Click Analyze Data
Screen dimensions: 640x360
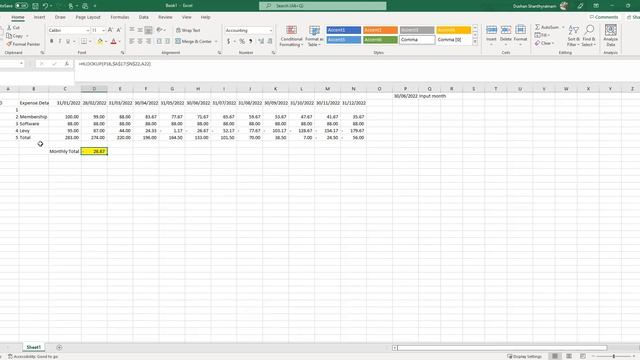pyautogui.click(x=611, y=36)
